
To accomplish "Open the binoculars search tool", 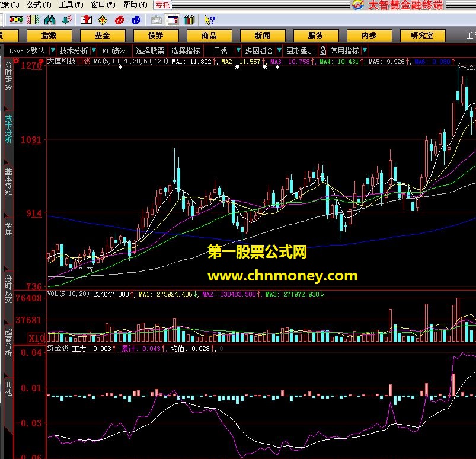I will click(x=50, y=20).
